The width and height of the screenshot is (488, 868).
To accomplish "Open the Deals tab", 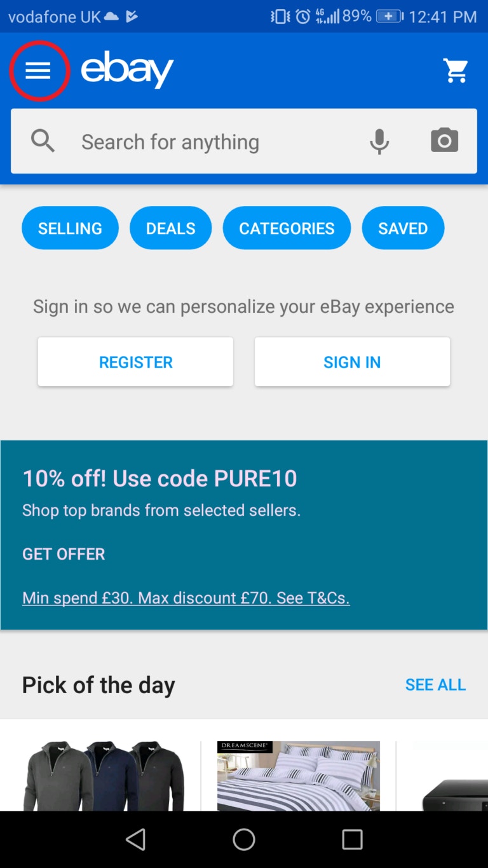I will (x=170, y=228).
